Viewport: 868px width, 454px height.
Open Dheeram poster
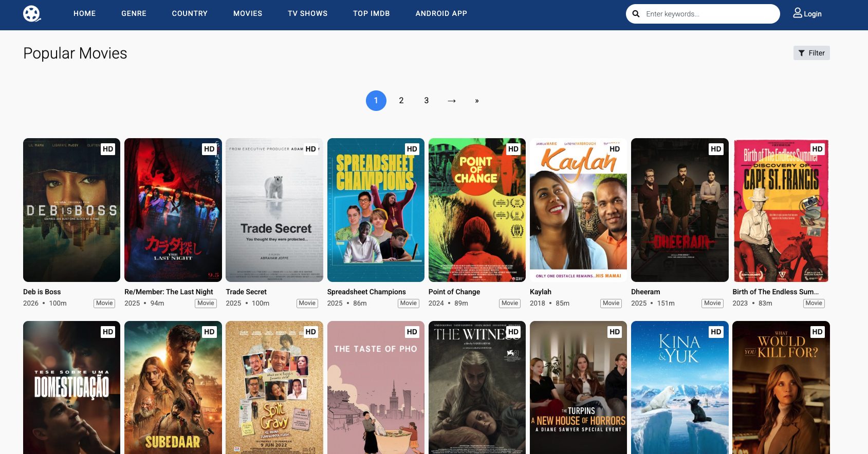click(680, 210)
